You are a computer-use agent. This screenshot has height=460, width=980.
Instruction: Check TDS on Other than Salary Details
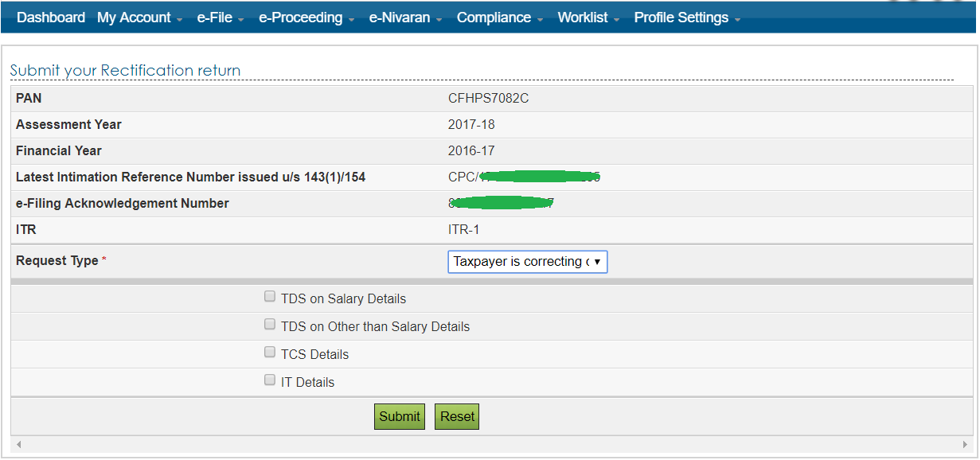269,323
